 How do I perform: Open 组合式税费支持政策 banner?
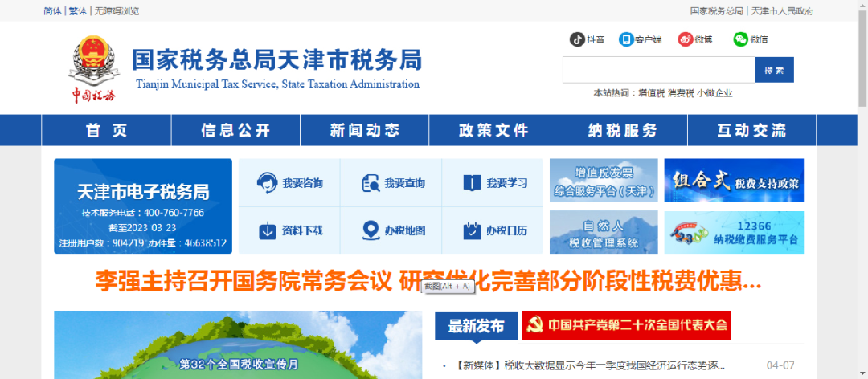tap(734, 181)
